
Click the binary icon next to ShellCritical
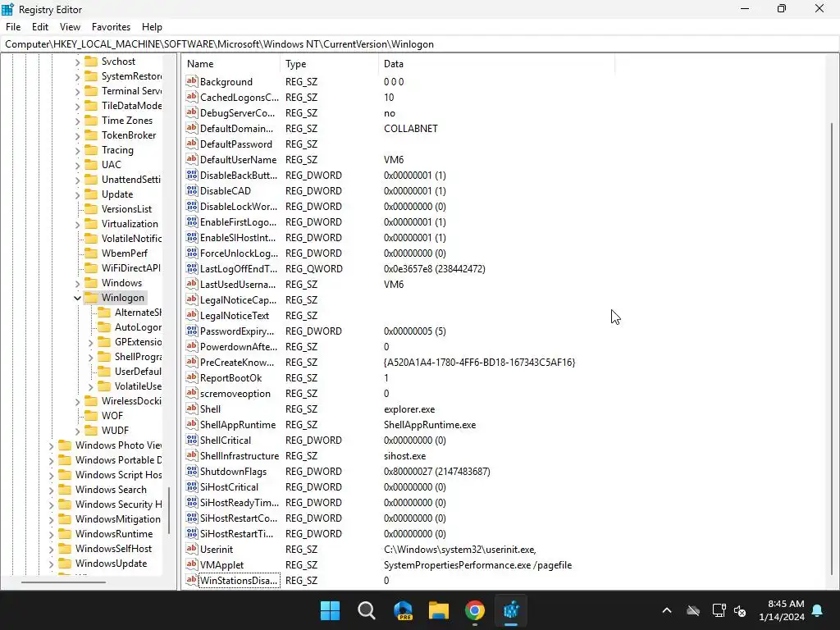click(x=192, y=440)
